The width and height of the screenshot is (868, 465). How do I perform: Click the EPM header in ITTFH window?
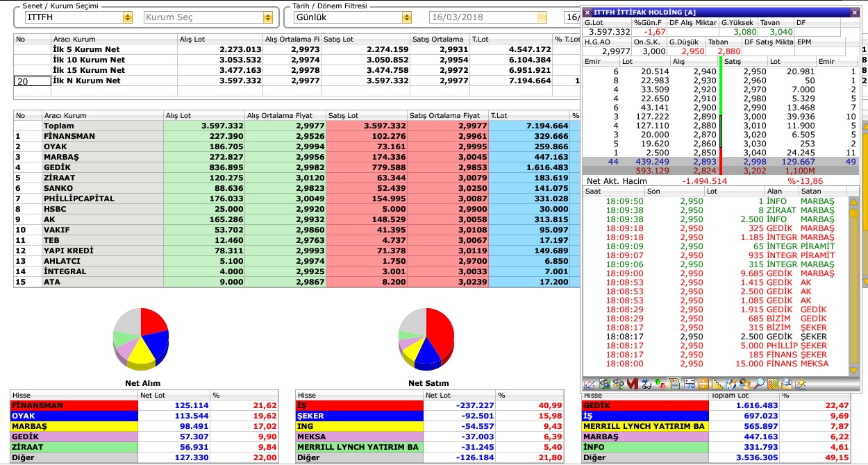click(x=820, y=42)
